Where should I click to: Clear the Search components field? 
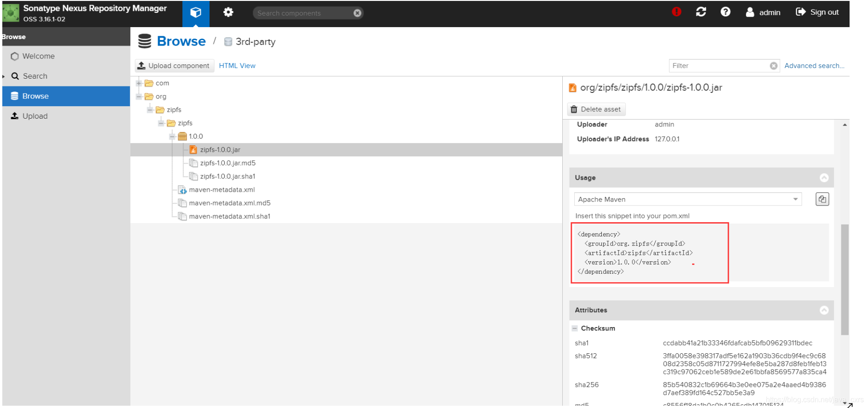[357, 13]
